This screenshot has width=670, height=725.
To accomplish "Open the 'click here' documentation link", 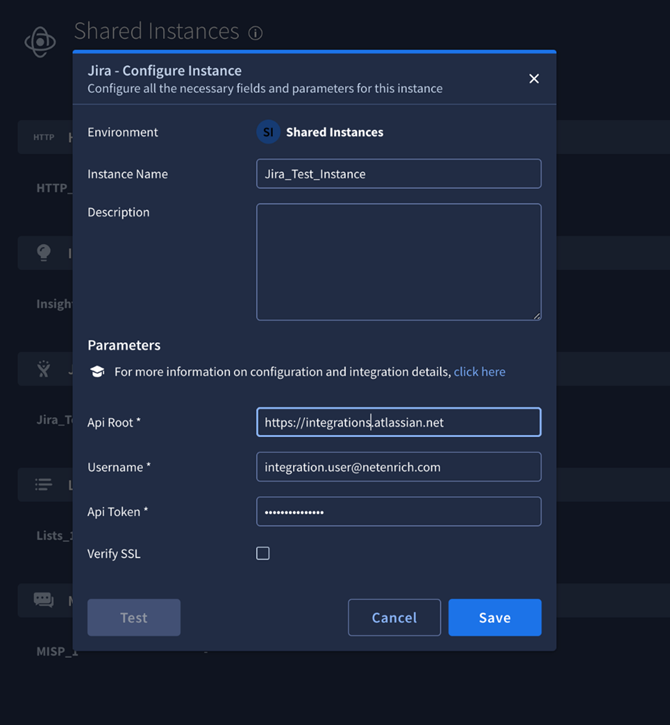I will [479, 372].
